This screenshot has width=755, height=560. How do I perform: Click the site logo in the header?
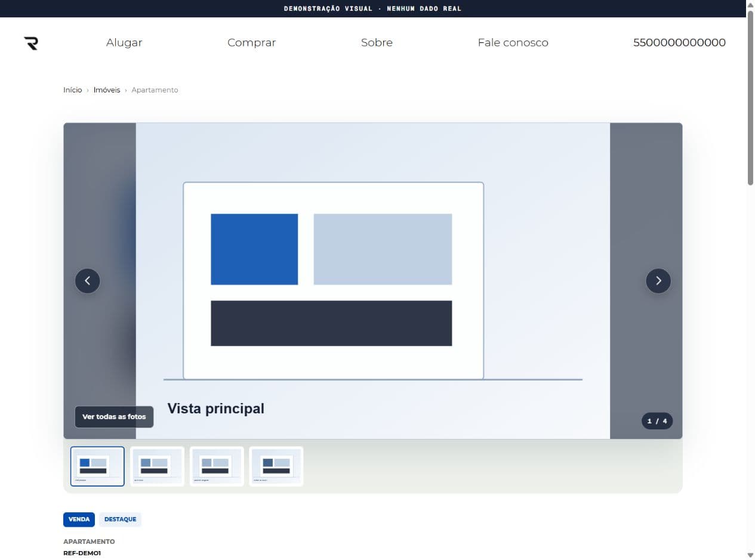click(x=31, y=43)
